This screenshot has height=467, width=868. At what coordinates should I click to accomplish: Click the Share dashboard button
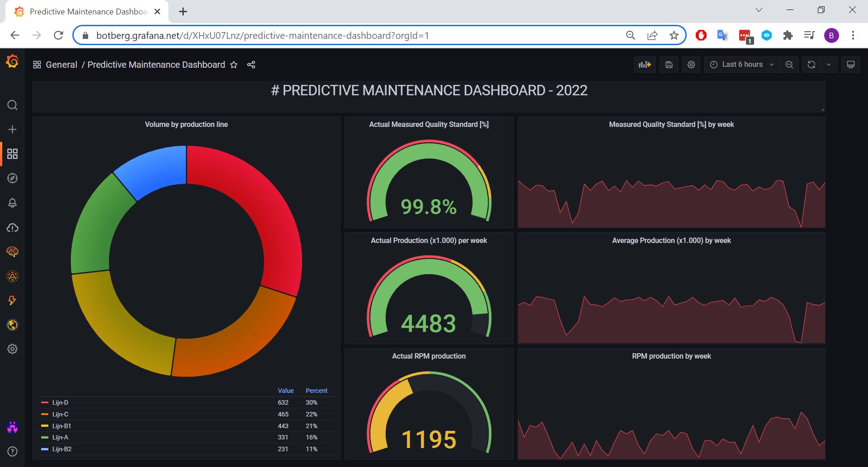[251, 65]
